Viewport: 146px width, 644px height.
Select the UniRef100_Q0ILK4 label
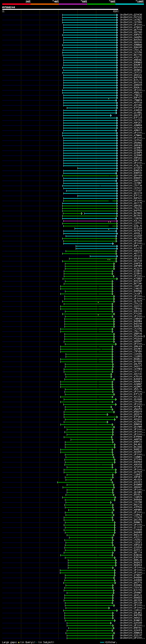[x=131, y=228]
